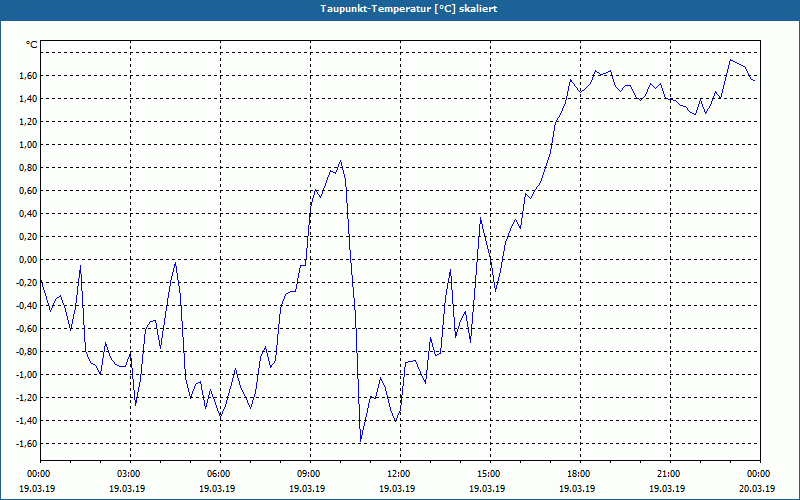Viewport: 800px width, 500px height.
Task: Click the '19.03.19' date under 21:00
Action: 667,488
